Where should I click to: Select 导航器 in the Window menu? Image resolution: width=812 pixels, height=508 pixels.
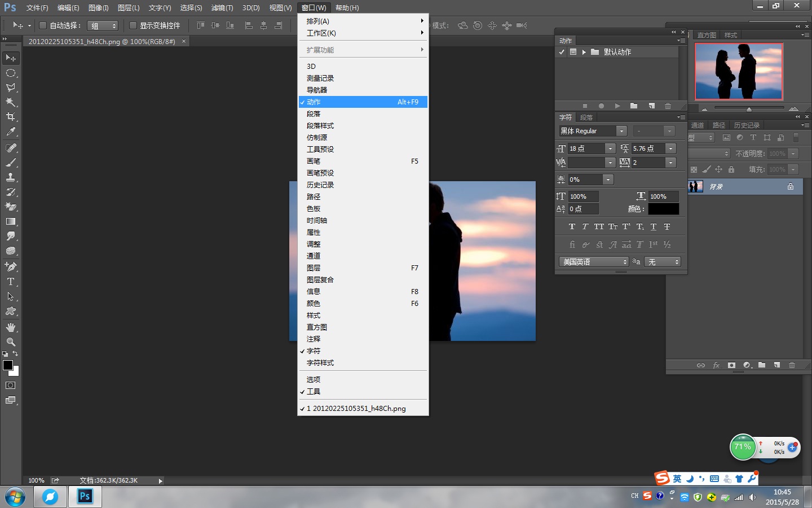click(363, 90)
